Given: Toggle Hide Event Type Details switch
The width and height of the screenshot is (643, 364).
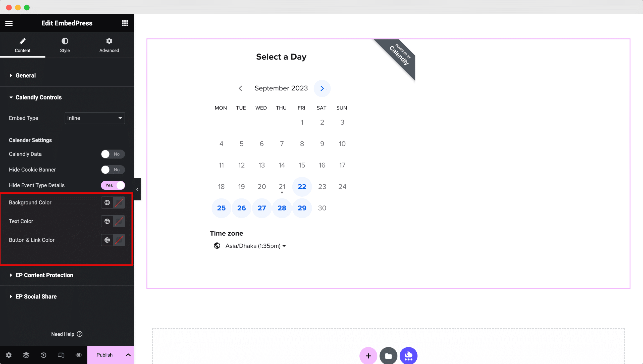Looking at the screenshot, I should pyautogui.click(x=112, y=185).
